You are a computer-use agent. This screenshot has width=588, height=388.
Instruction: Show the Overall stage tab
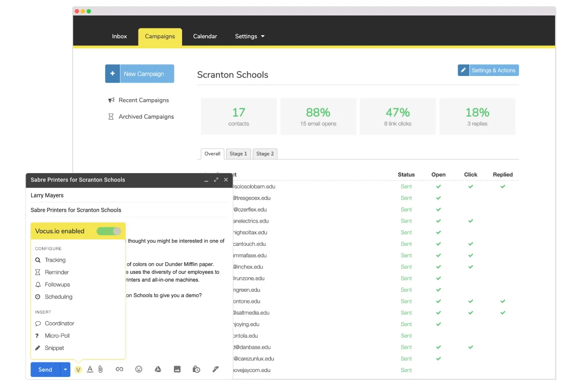pyautogui.click(x=212, y=154)
